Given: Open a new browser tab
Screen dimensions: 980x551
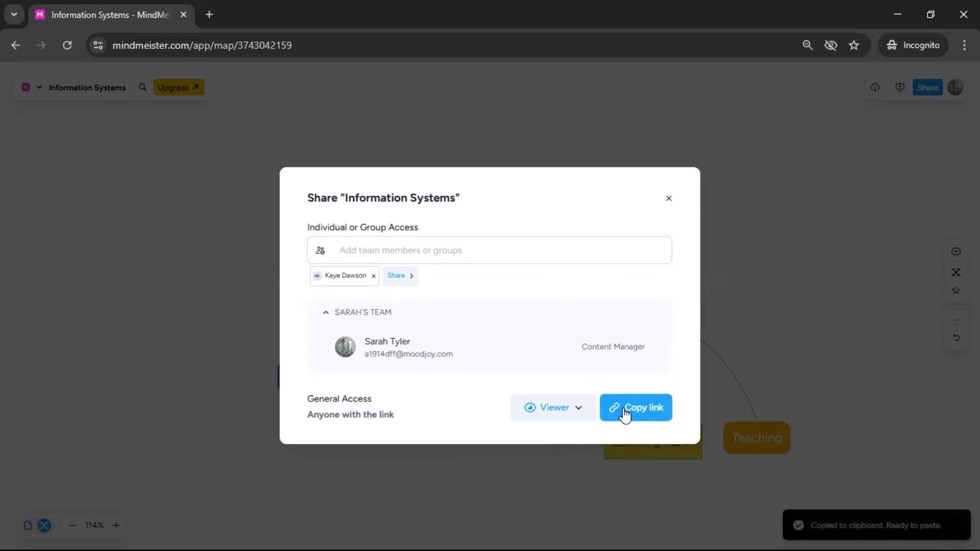Looking at the screenshot, I should (x=209, y=14).
